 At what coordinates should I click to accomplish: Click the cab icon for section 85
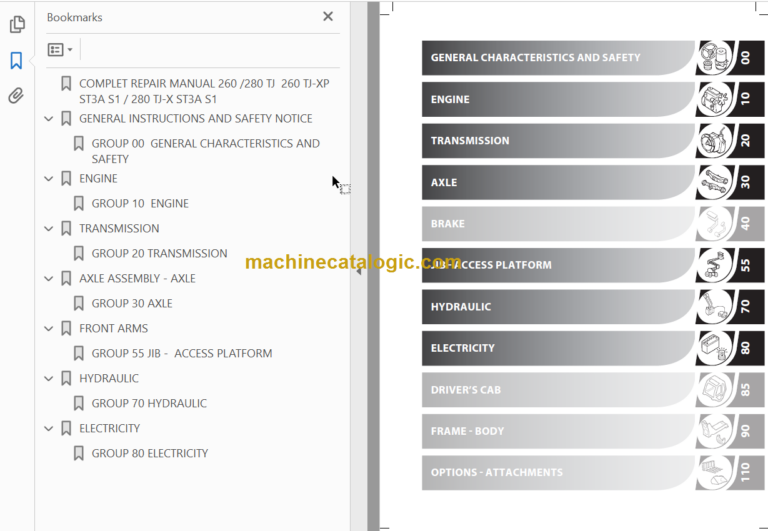(714, 390)
